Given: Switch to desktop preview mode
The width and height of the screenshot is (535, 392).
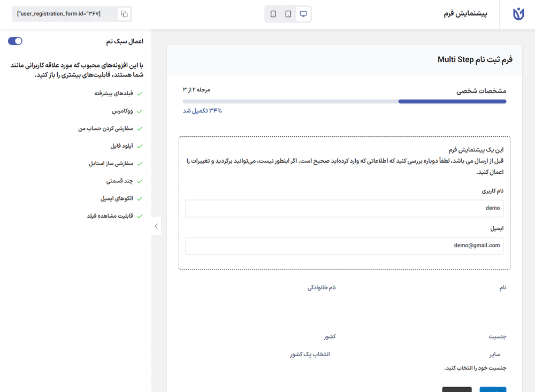Looking at the screenshot, I should click(x=303, y=14).
